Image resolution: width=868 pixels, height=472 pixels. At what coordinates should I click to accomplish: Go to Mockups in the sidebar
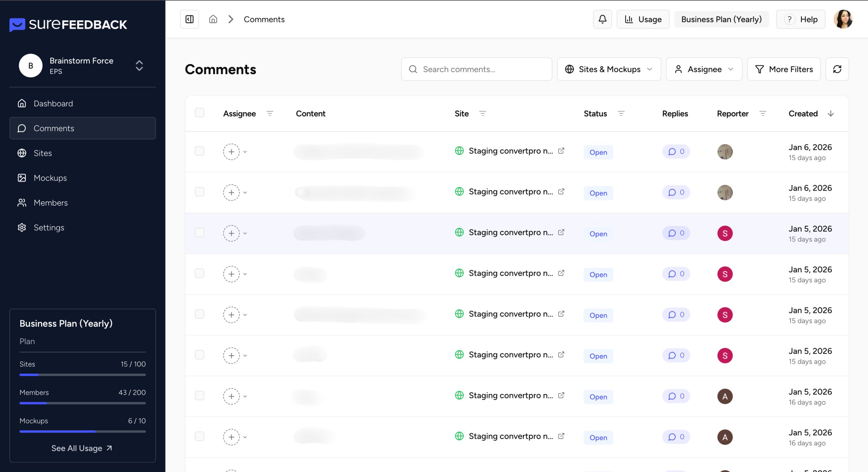tap(50, 178)
